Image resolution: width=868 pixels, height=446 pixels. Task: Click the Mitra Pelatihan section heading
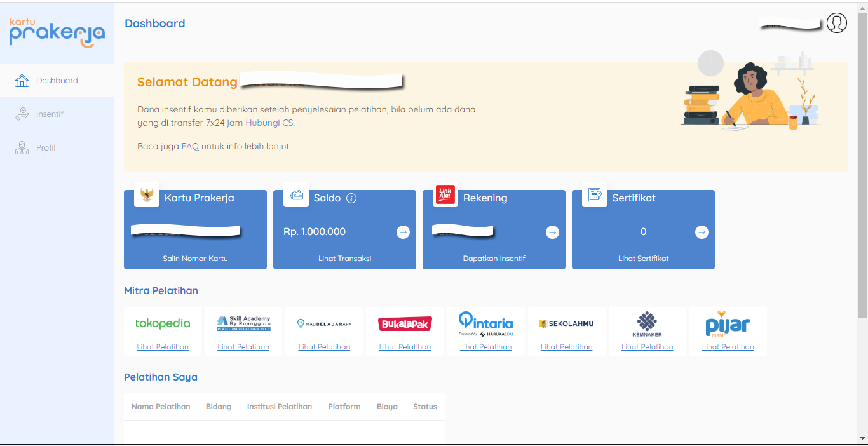point(161,291)
